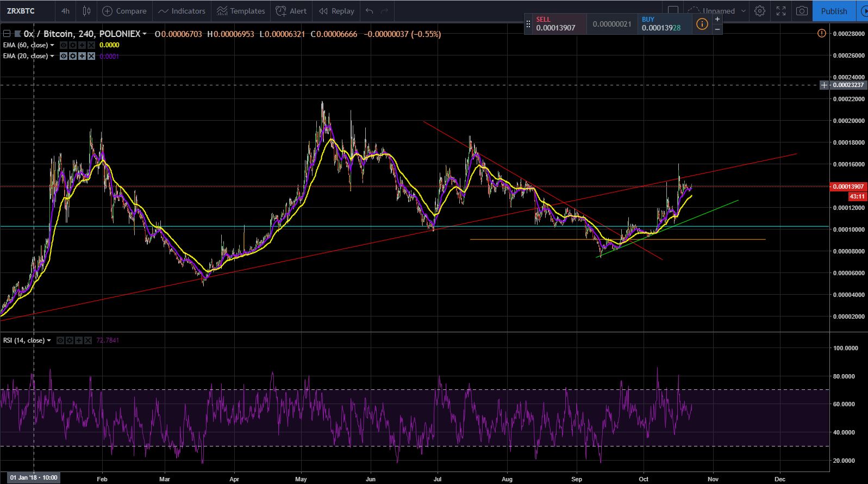Expand the EMA (60, close) dropdown arrow

[x=52, y=45]
